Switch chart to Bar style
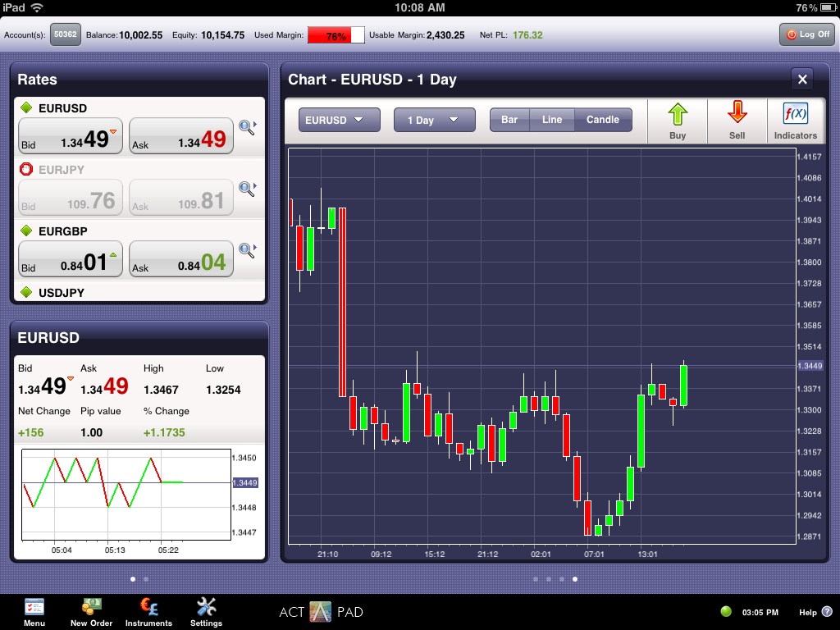 click(509, 120)
